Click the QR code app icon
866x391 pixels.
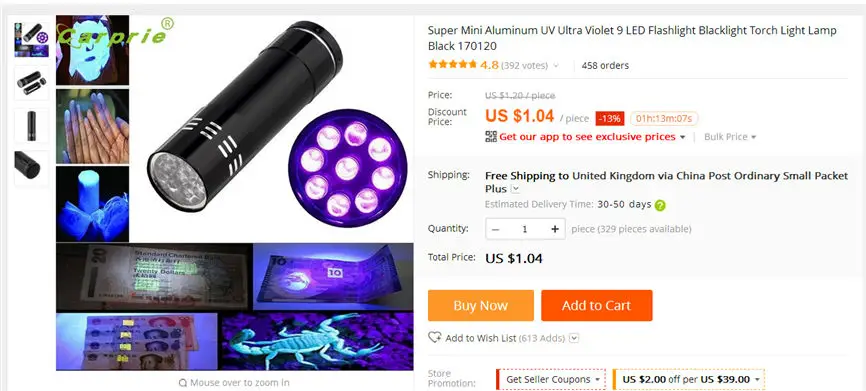491,136
